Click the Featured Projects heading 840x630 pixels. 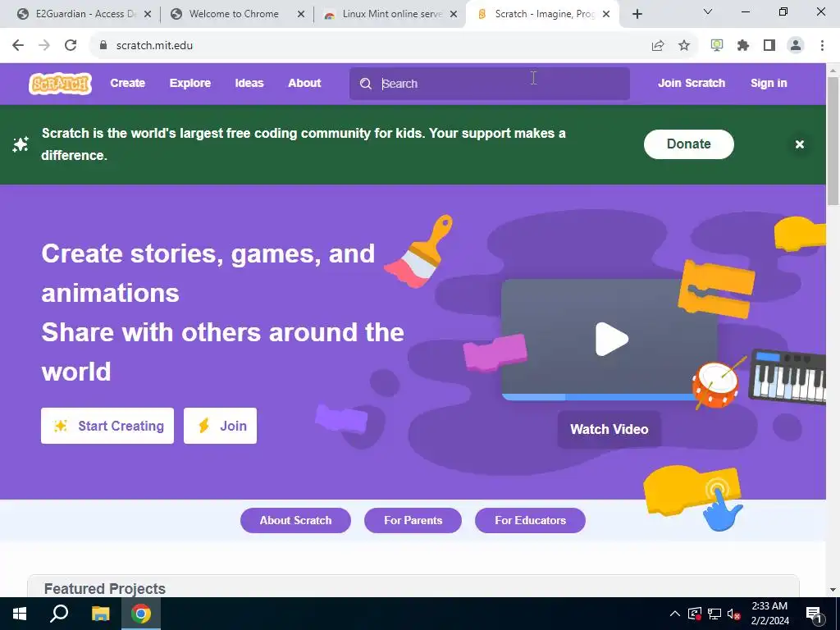(104, 589)
